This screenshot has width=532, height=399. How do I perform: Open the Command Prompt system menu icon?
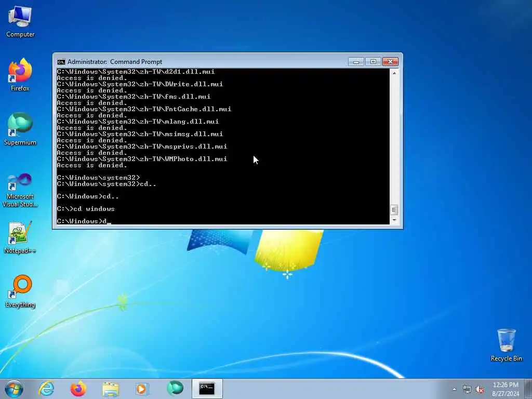click(61, 62)
